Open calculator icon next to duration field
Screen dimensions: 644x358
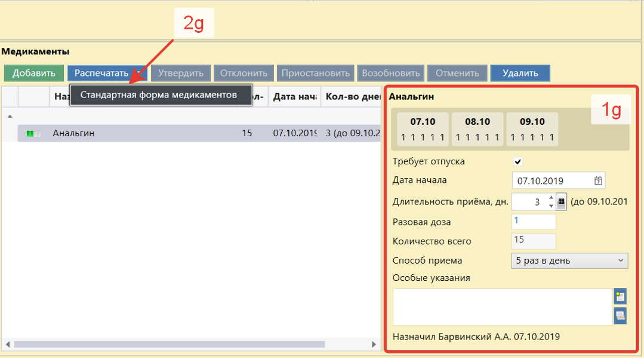(561, 202)
